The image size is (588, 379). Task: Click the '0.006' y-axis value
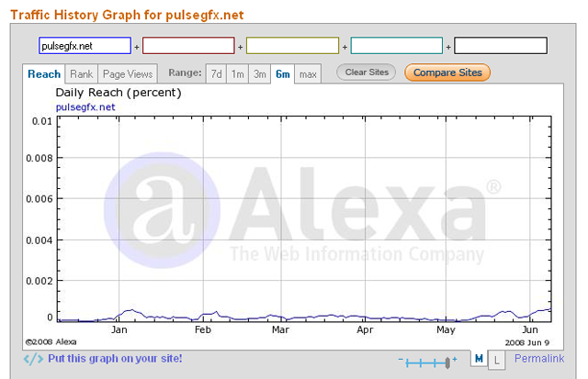point(40,198)
